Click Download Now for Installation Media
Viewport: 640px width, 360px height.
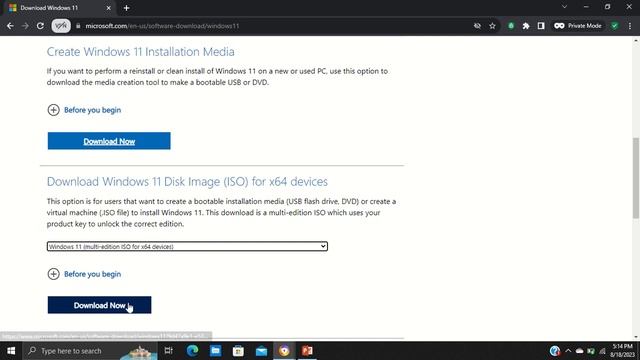(109, 141)
